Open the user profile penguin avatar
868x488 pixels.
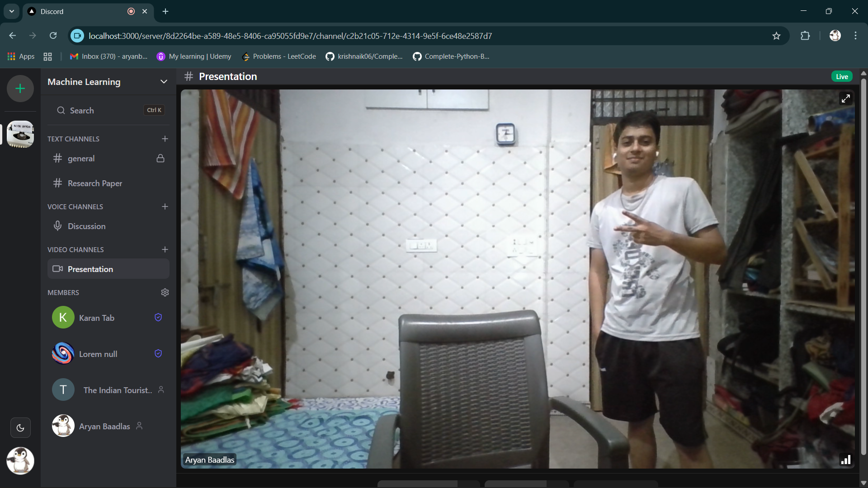coord(20,461)
